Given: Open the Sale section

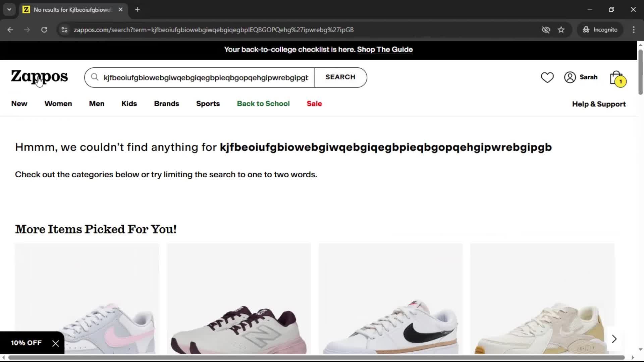Looking at the screenshot, I should pyautogui.click(x=314, y=104).
